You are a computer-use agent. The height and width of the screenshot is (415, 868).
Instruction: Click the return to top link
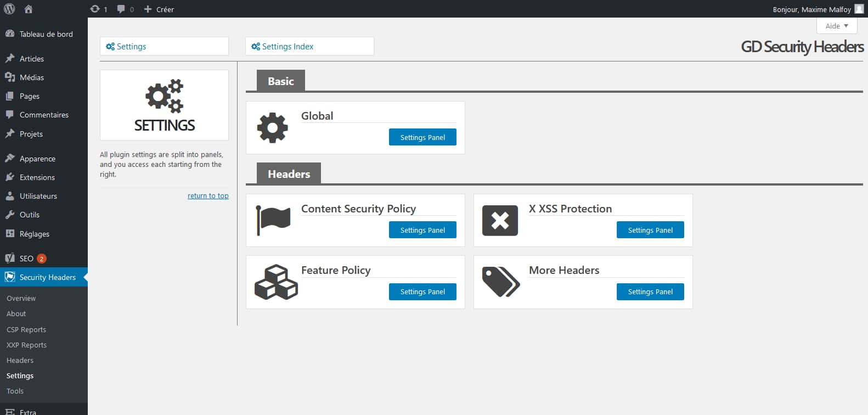click(x=208, y=195)
